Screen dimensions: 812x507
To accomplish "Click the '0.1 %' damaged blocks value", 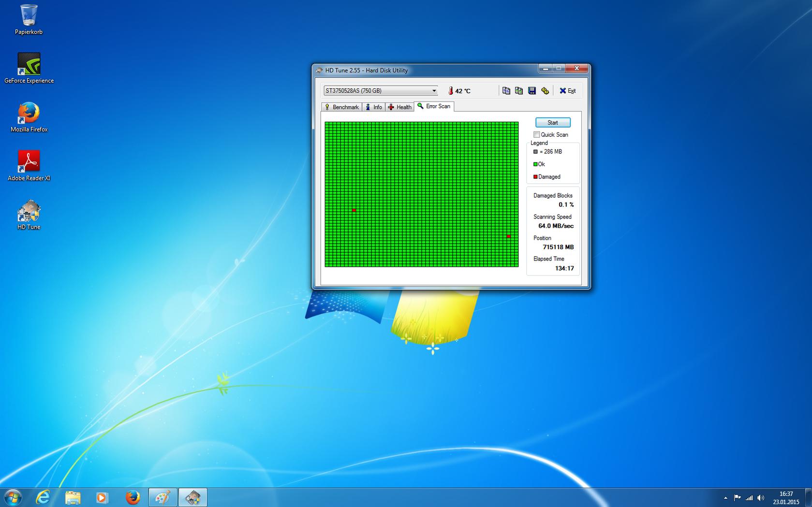I will tap(566, 205).
